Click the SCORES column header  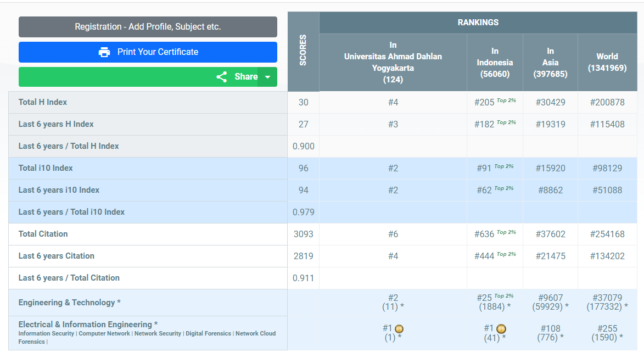(303, 51)
